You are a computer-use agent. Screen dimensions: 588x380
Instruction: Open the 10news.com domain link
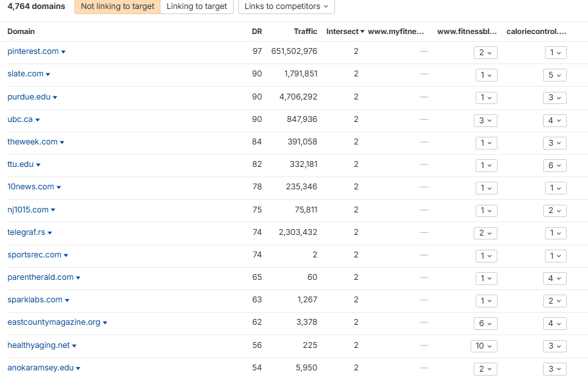pos(31,187)
